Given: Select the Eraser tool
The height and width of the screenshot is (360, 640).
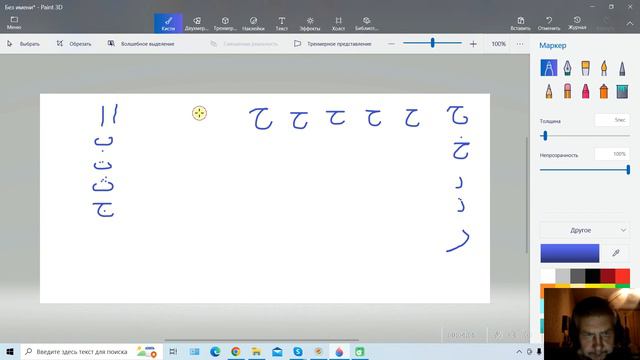Looking at the screenshot, I should coord(567,91).
